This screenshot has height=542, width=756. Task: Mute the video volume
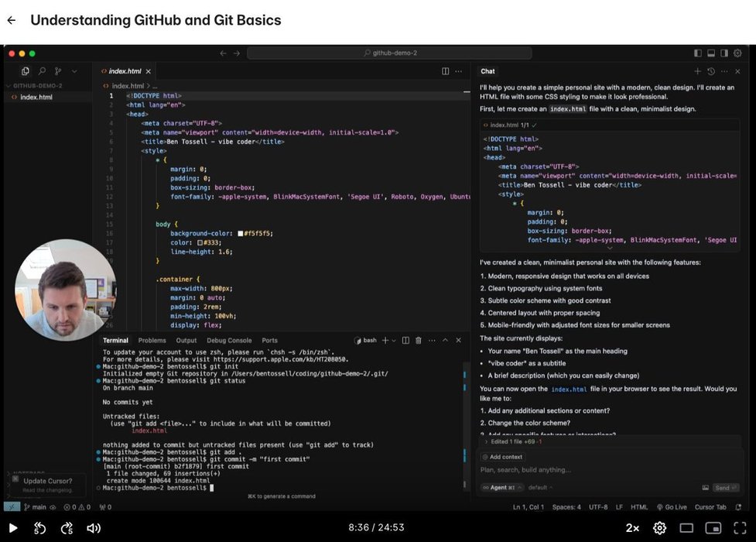click(x=94, y=528)
